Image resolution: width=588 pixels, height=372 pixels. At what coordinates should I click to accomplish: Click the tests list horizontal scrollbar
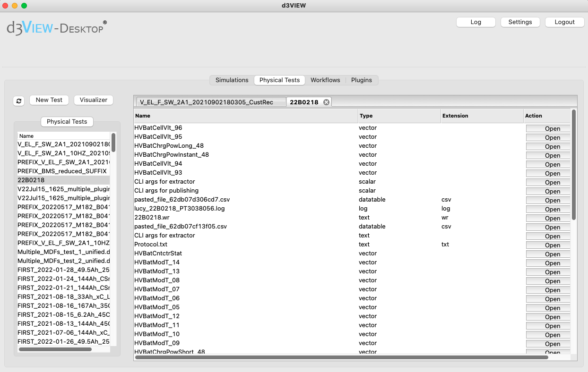click(55, 349)
